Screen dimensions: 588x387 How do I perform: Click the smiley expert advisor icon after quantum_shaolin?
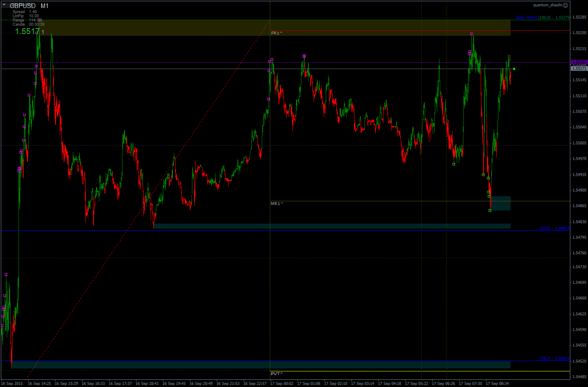[565, 5]
